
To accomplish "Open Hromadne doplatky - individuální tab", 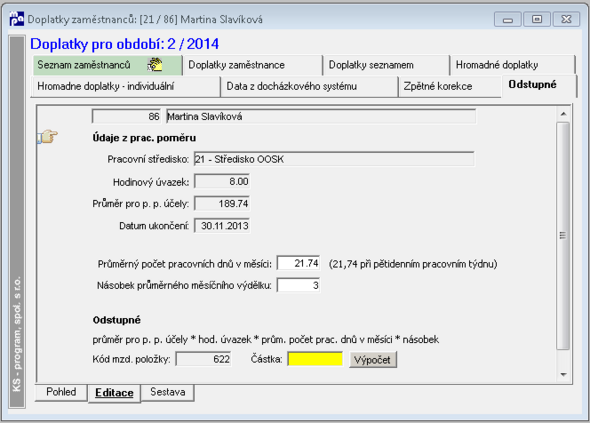I will tap(125, 86).
